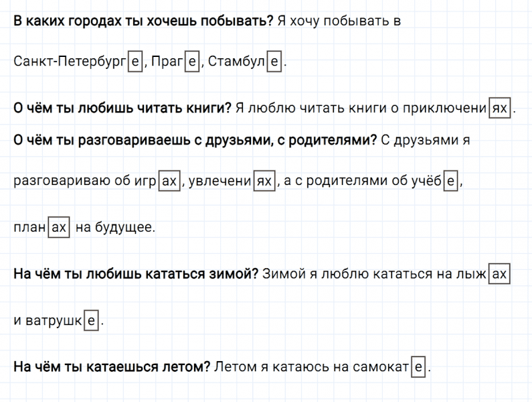Click the bold question about городах

click(143, 21)
